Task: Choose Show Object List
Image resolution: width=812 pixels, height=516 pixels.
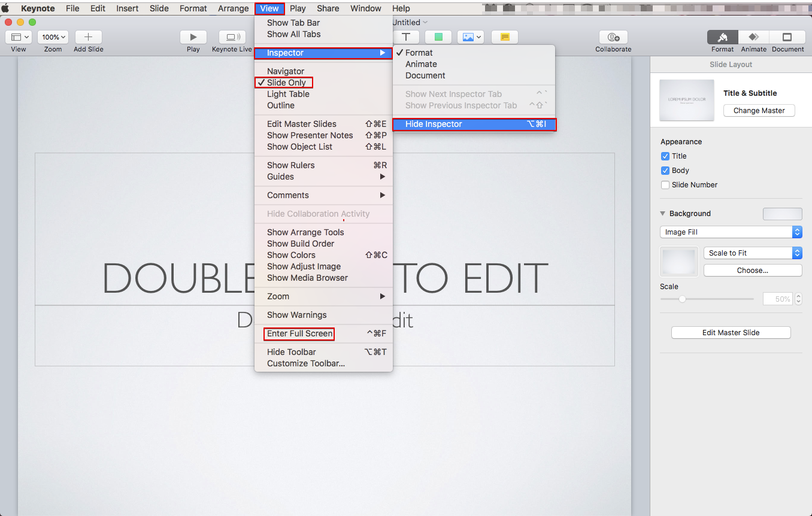Action: pos(323,147)
